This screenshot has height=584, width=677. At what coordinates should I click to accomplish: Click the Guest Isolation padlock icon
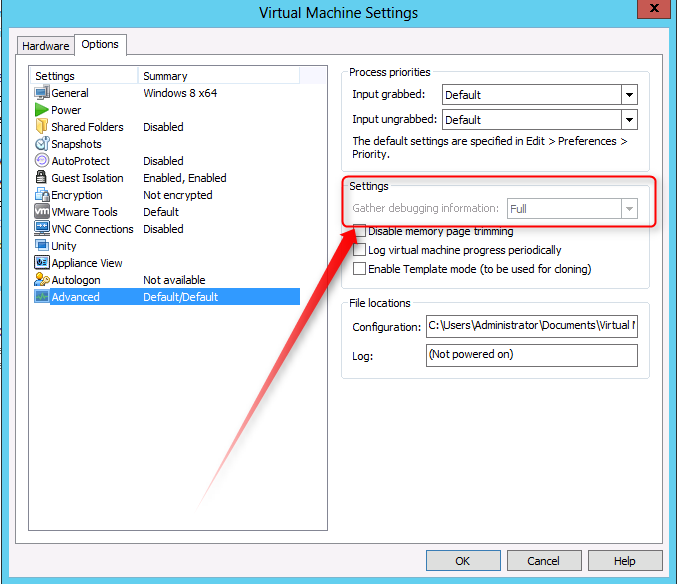click(42, 177)
